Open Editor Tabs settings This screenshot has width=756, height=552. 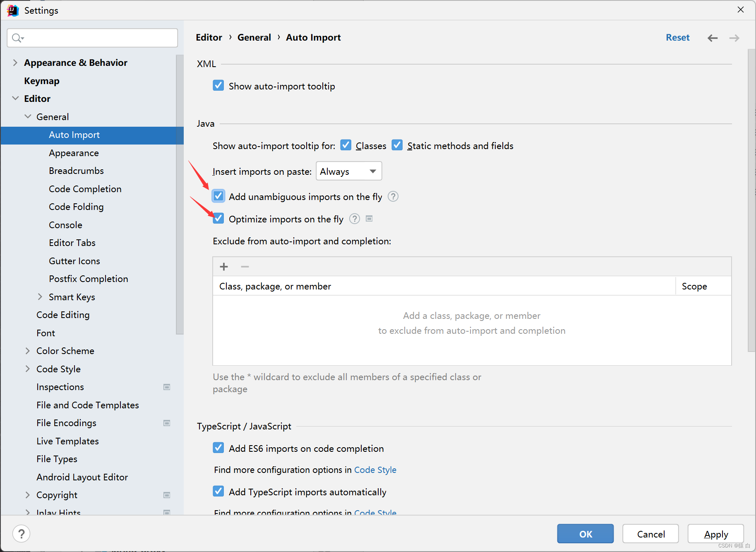72,243
